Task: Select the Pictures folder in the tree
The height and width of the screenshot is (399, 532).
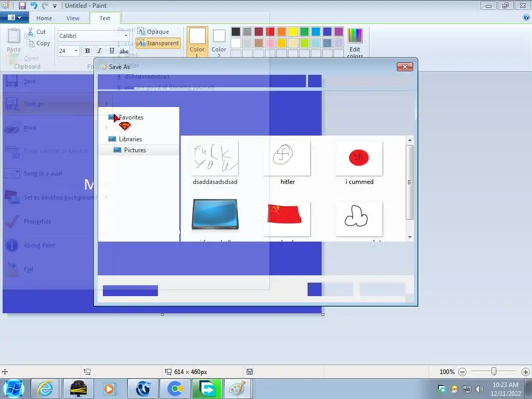Action: (x=135, y=150)
